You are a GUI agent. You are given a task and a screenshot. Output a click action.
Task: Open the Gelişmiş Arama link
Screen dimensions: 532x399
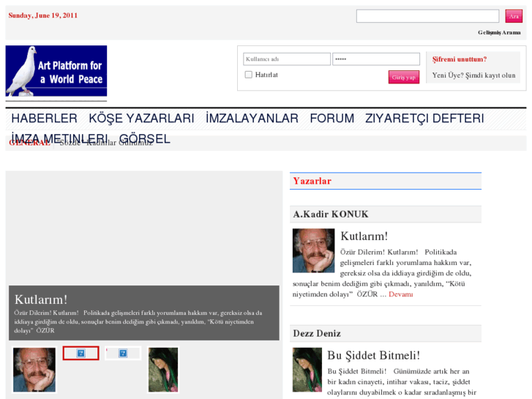coord(499,32)
